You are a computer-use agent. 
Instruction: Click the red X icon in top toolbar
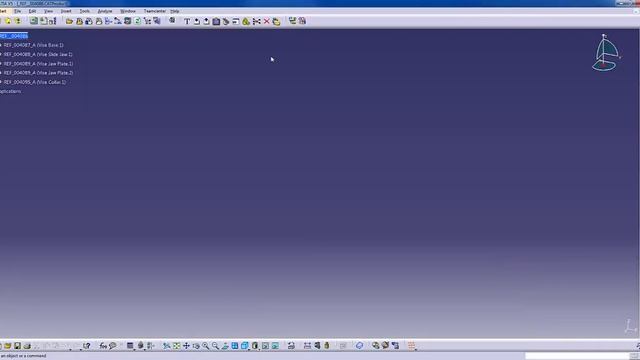click(x=267, y=21)
